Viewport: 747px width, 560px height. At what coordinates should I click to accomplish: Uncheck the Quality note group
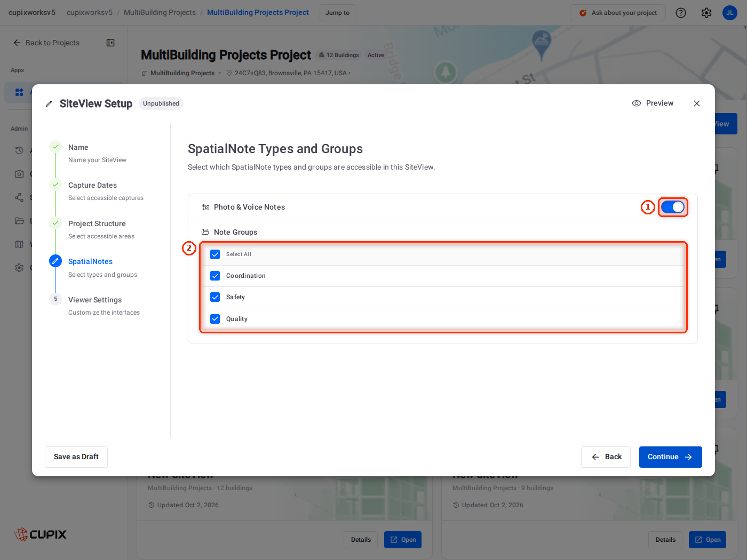(215, 319)
